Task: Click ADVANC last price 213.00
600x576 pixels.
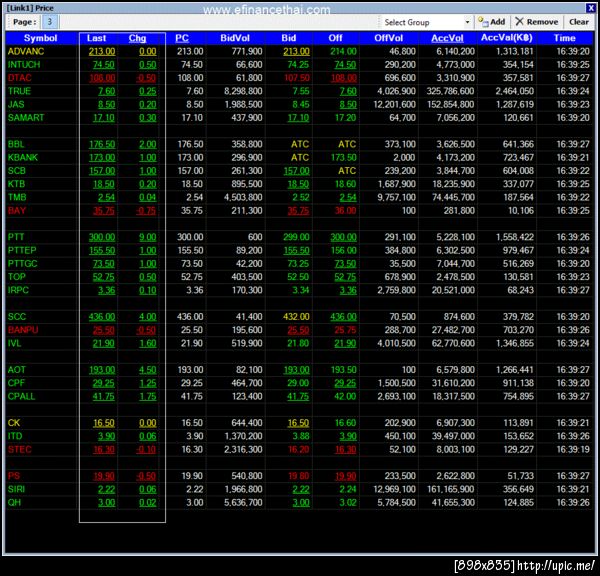Action: (x=102, y=51)
